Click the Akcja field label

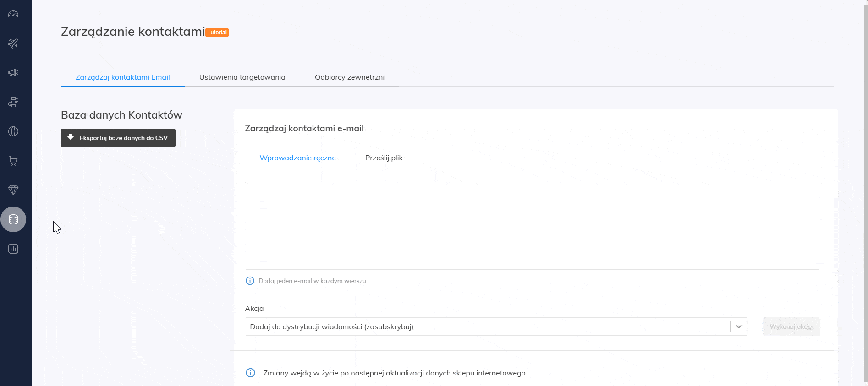point(254,308)
